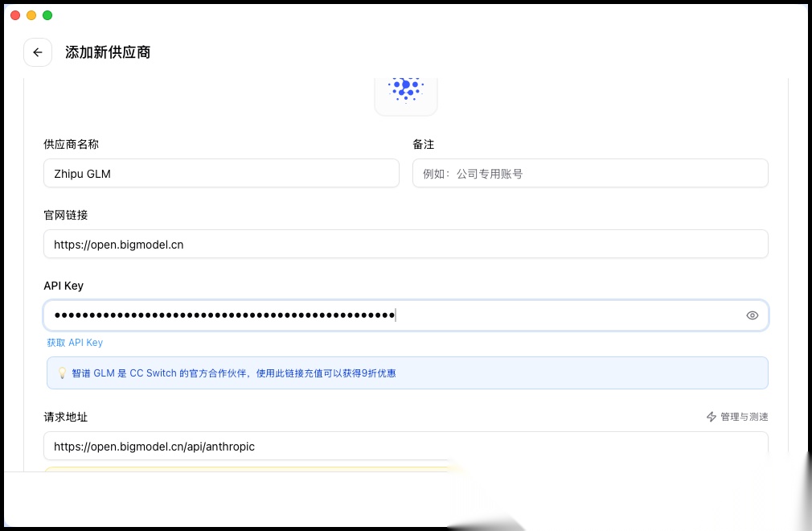This screenshot has height=531, width=812.
Task: Select the 官网链接 website URL field
Action: 406,244
